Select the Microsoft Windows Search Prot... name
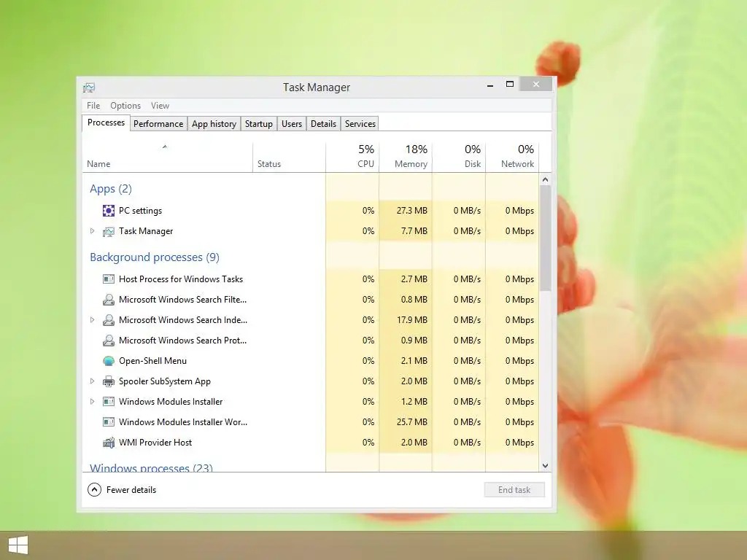 [x=182, y=341]
